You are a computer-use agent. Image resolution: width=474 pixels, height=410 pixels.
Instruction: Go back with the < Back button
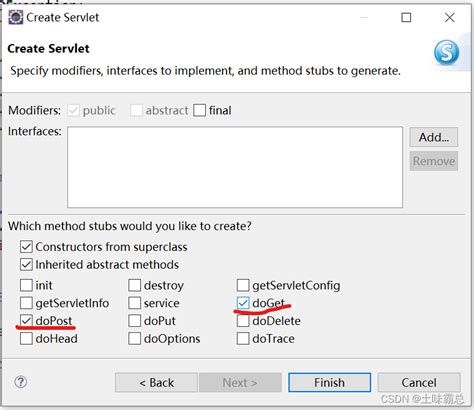click(x=156, y=382)
